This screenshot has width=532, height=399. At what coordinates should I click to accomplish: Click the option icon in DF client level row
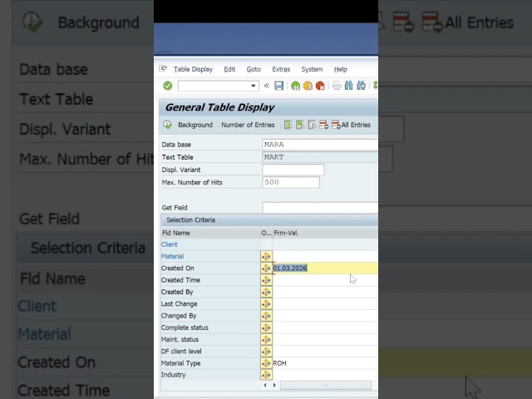pos(266,351)
